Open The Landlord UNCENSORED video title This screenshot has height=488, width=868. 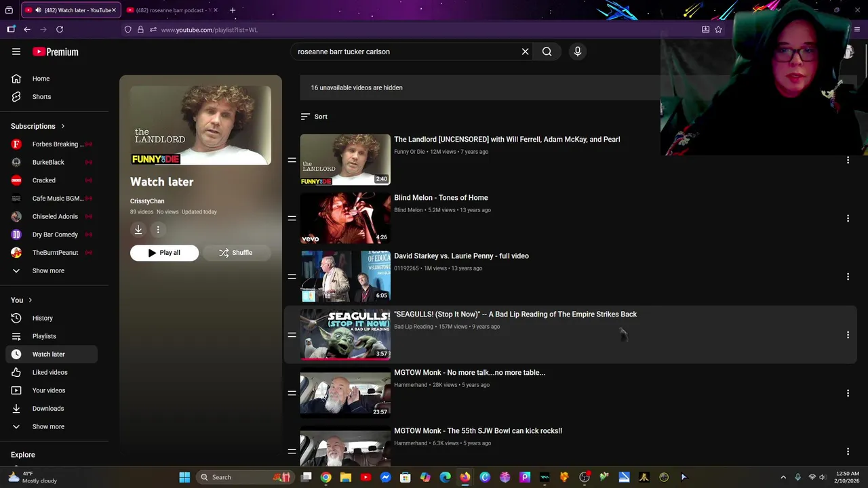pyautogui.click(x=507, y=140)
